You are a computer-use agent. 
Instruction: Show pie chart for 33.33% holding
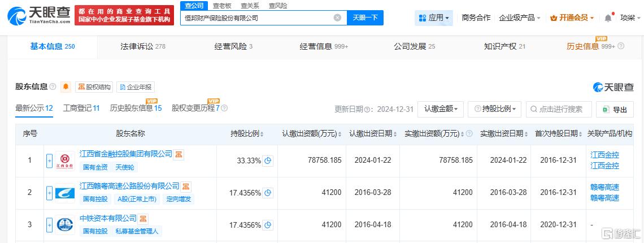pyautogui.click(x=268, y=160)
